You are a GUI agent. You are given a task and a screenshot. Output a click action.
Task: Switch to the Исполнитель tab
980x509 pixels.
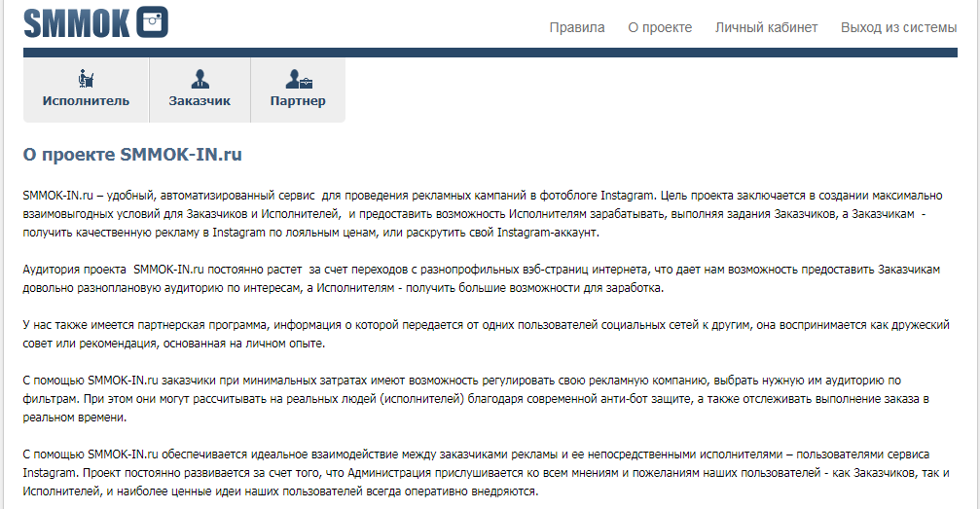(86, 91)
